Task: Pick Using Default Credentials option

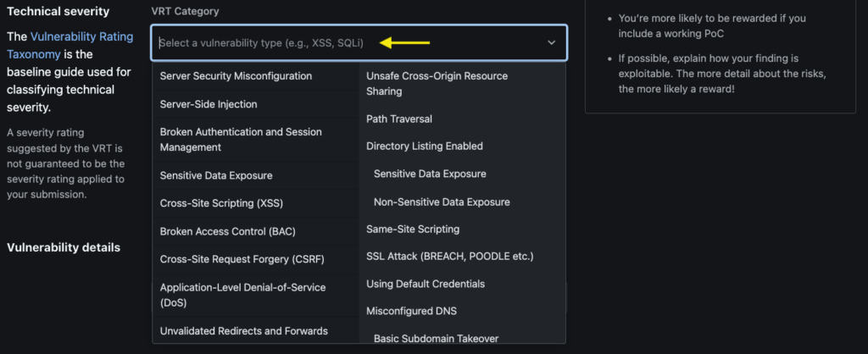Action: pos(426,284)
